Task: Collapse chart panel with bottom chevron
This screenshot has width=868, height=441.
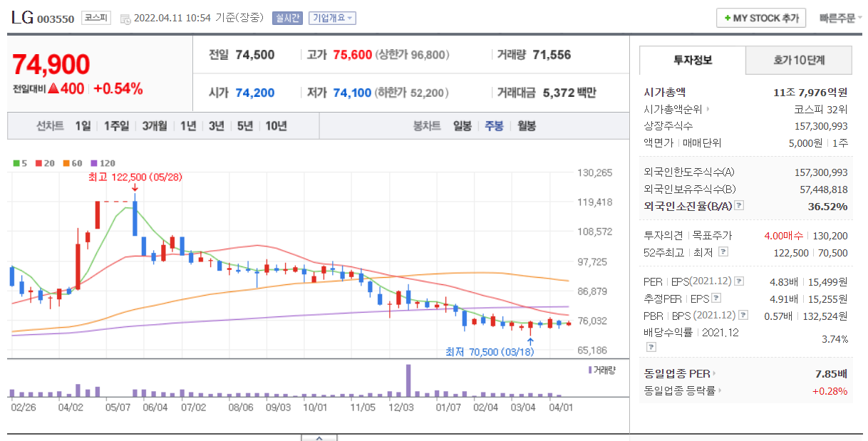Action: pyautogui.click(x=320, y=437)
